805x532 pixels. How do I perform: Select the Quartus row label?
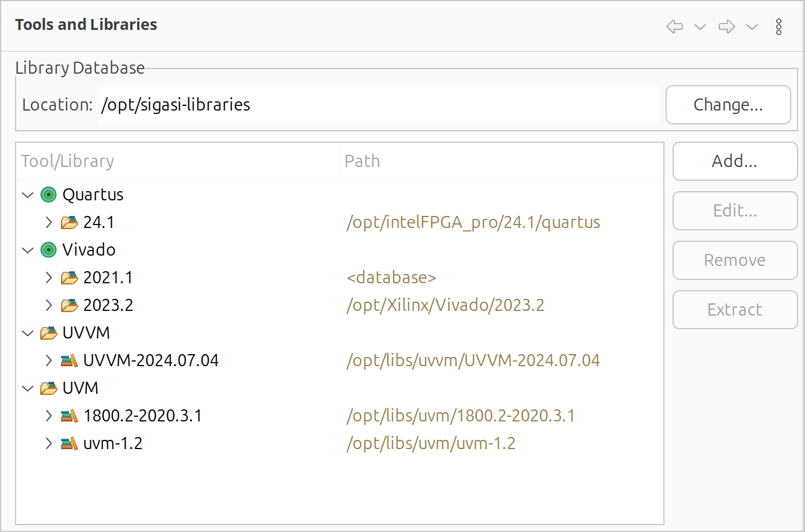pos(93,195)
